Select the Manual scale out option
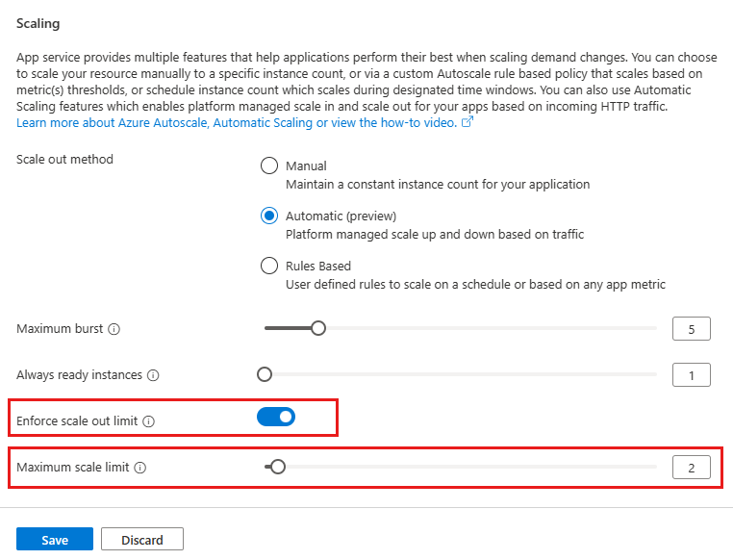The image size is (733, 560). pos(269,165)
